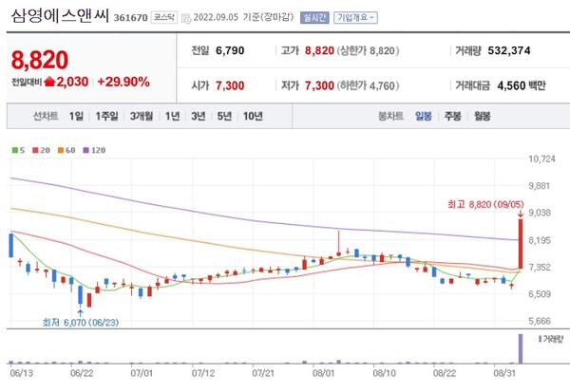Click the tall purple volume bar
Screen dimensions: 570x392
pos(521,348)
